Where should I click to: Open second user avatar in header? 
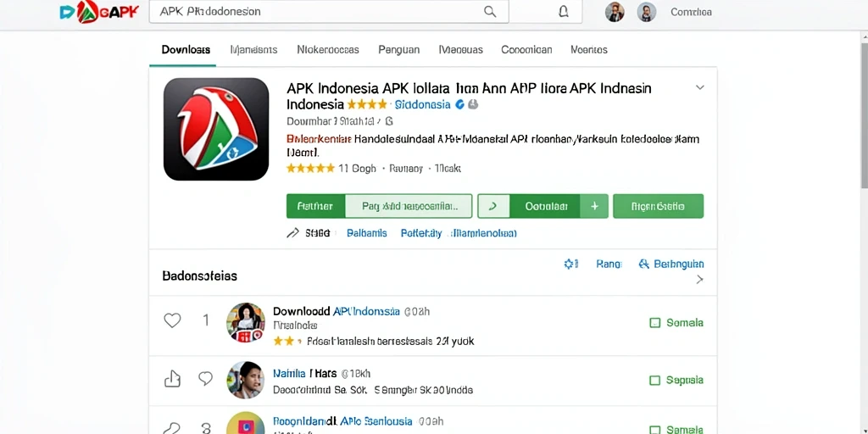(x=647, y=12)
